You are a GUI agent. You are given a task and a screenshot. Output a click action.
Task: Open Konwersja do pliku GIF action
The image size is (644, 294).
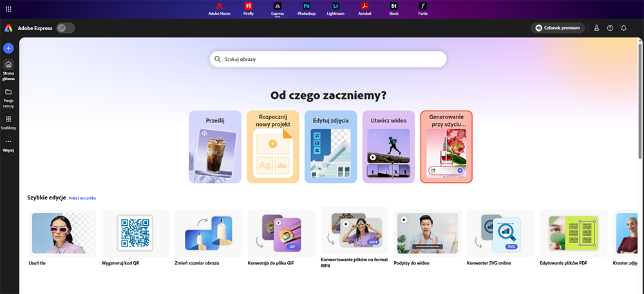tap(282, 233)
